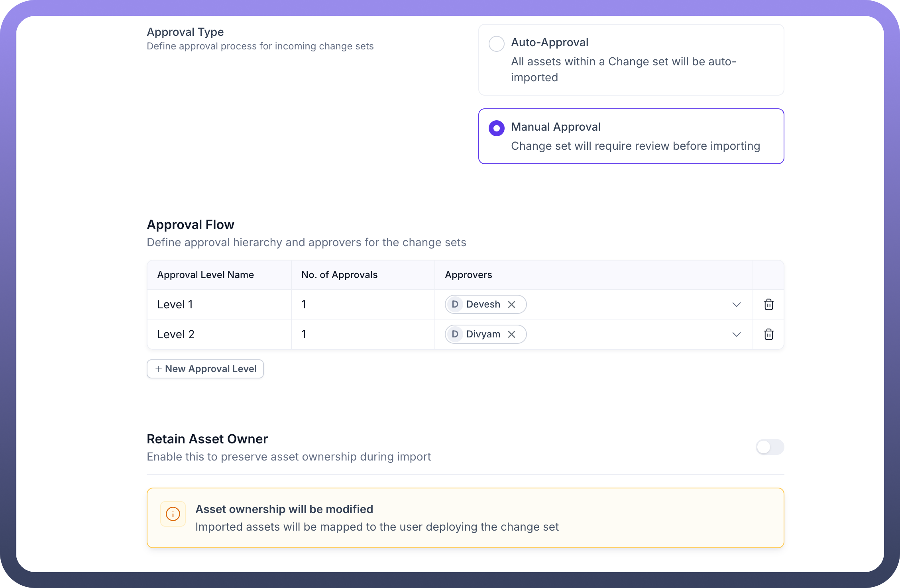Click the orange info icon in the warning
The width and height of the screenshot is (900, 588).
[173, 514]
